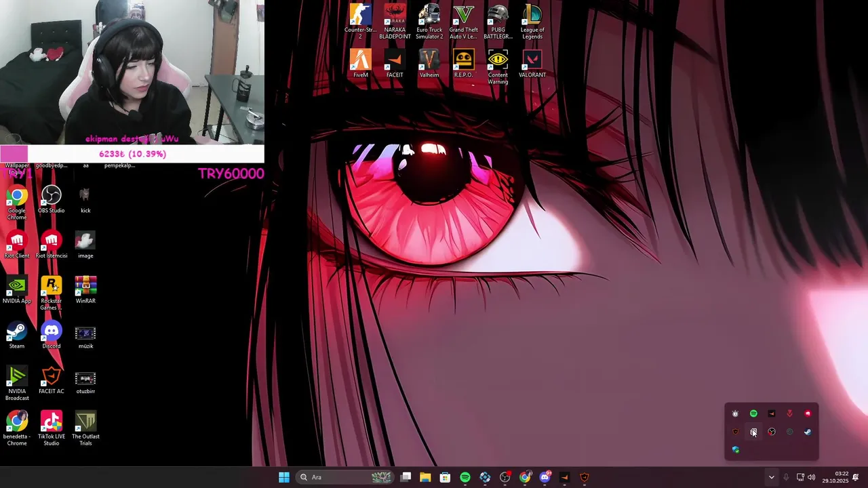Select FACEIT AC desktop shortcut

pos(51,380)
